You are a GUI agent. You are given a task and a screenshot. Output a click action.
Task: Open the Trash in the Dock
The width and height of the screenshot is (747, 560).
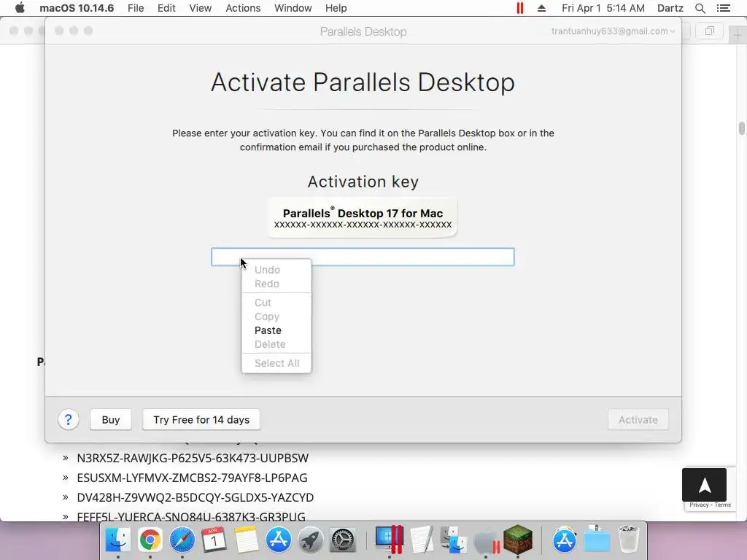point(628,540)
